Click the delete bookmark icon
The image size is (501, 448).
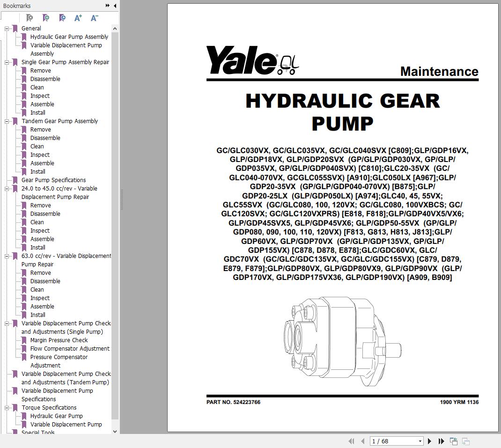pos(29,18)
